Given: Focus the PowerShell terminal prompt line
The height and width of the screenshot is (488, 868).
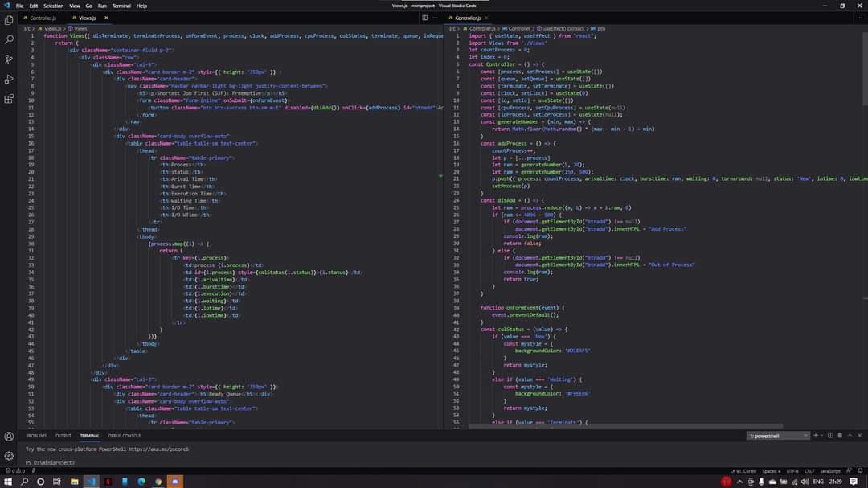Looking at the screenshot, I should (50, 462).
